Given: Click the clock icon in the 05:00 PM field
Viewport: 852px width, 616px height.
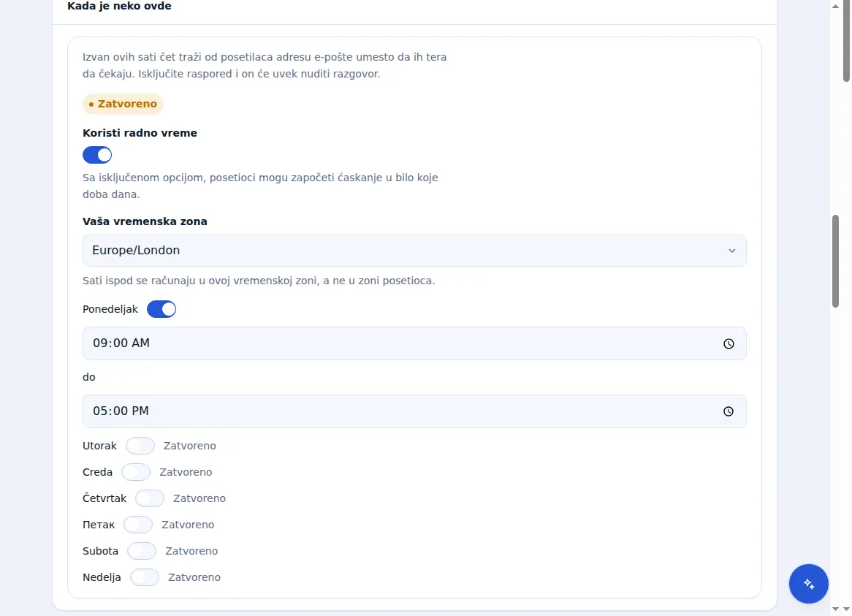Looking at the screenshot, I should pyautogui.click(x=729, y=411).
